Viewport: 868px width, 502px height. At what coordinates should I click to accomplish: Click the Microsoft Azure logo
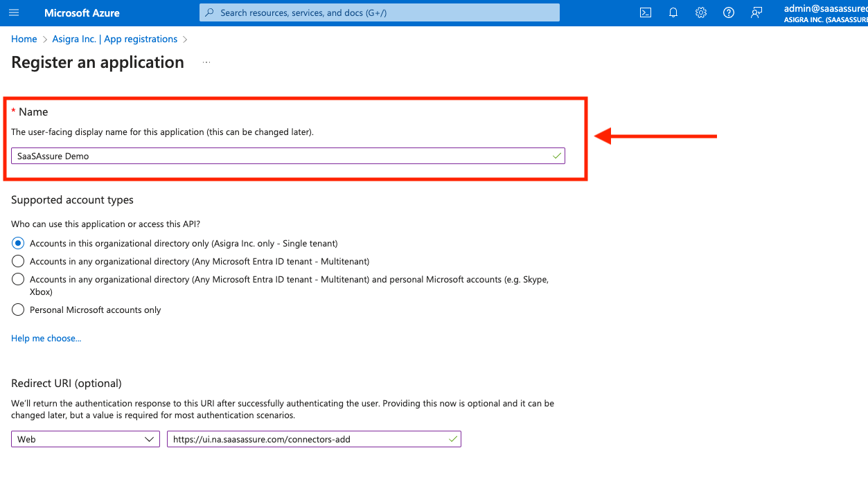[x=80, y=12]
